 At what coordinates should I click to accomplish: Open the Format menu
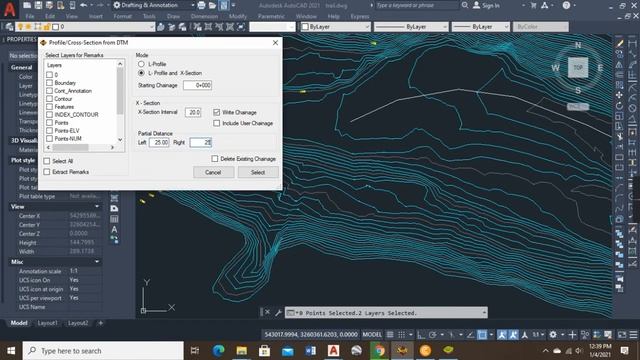click(x=122, y=16)
